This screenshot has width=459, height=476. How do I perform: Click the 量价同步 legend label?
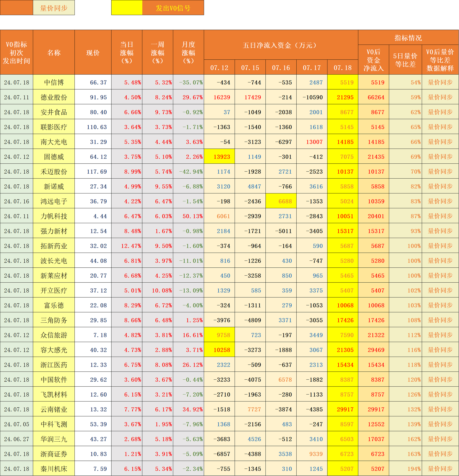click(54, 8)
